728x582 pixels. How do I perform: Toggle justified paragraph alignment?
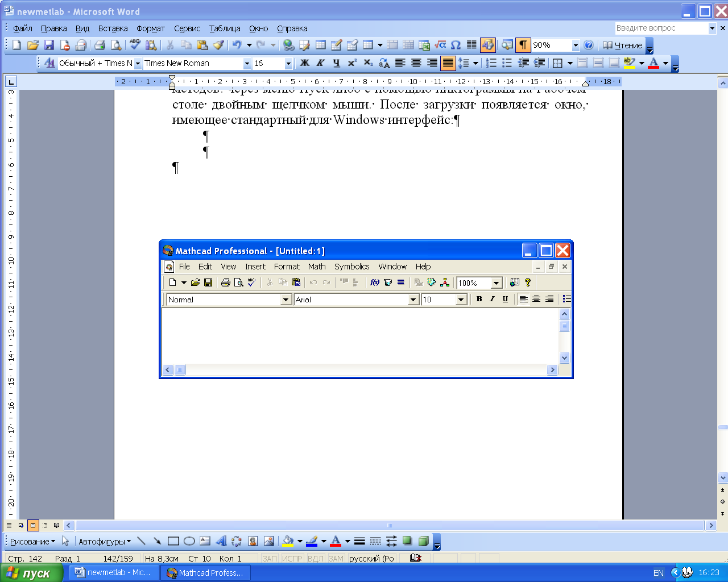coord(448,63)
